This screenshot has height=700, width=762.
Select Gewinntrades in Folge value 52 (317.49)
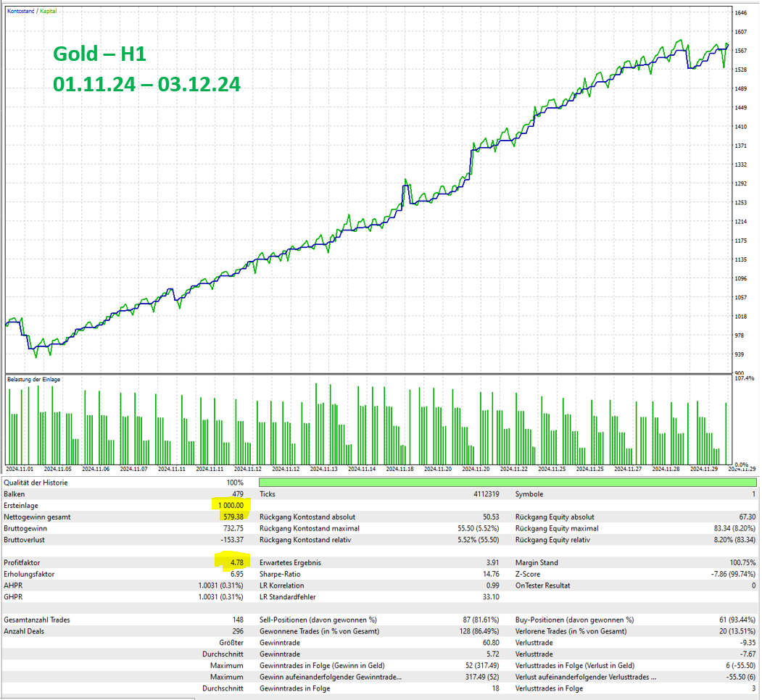point(482,665)
